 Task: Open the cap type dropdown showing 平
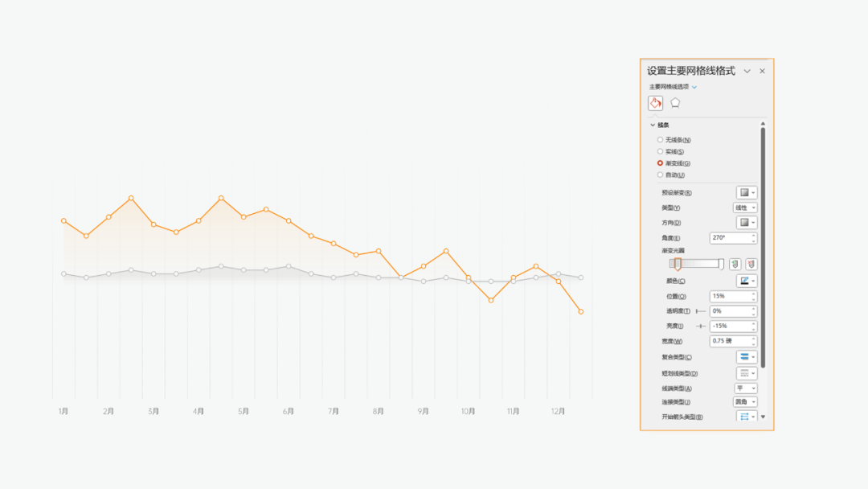745,388
